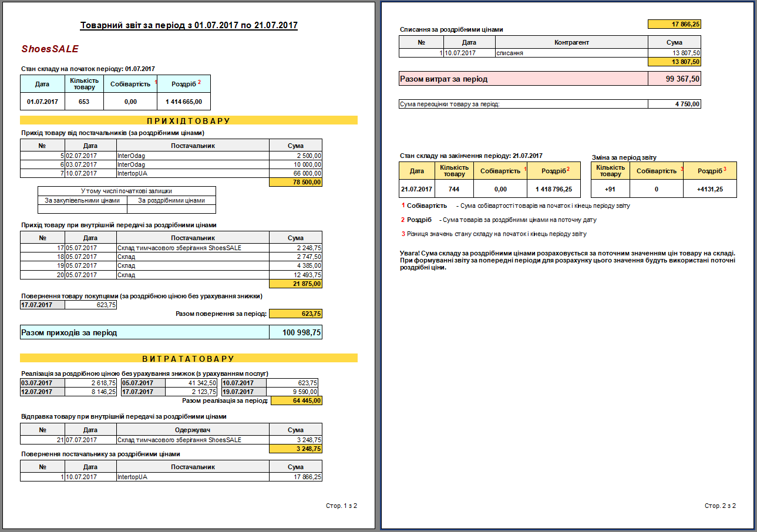Click the yellow 'ВИТРАТА ТОВАРУ' section banner
Image resolution: width=757 pixels, height=532 pixels.
[189, 359]
